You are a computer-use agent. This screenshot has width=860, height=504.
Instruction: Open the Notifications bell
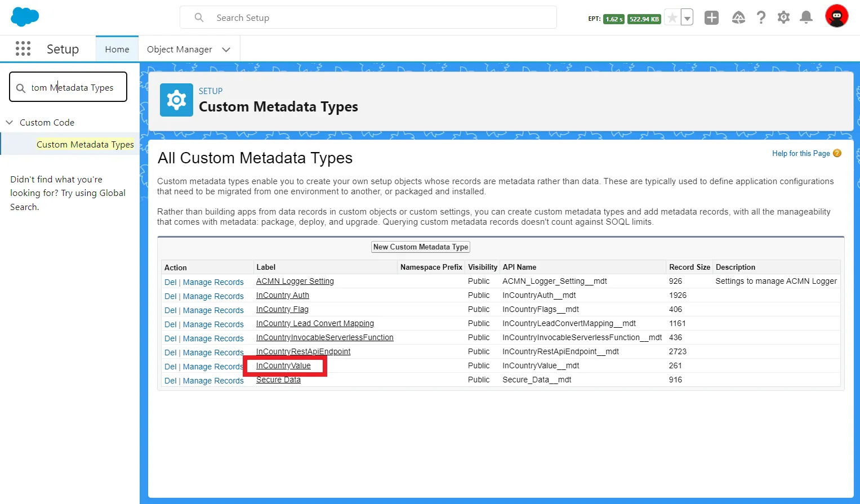[806, 18]
